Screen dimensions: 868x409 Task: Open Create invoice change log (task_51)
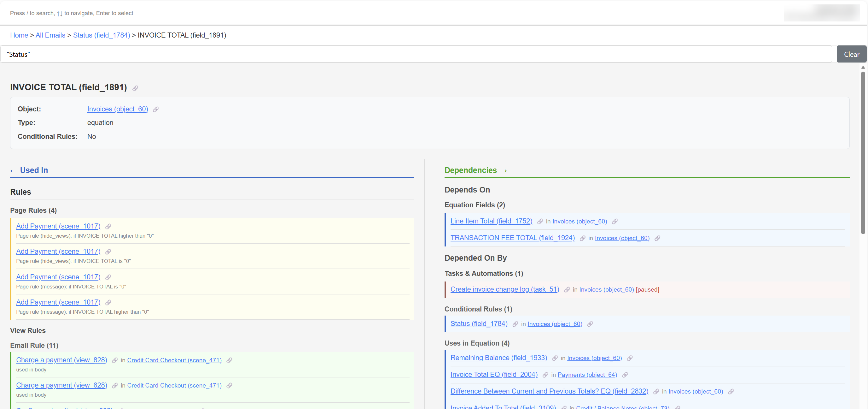[x=504, y=289]
